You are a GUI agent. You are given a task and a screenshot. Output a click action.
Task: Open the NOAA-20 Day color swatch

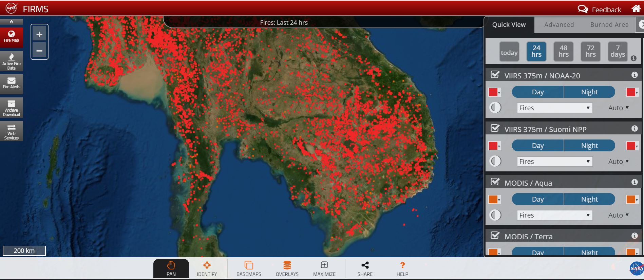click(x=494, y=92)
